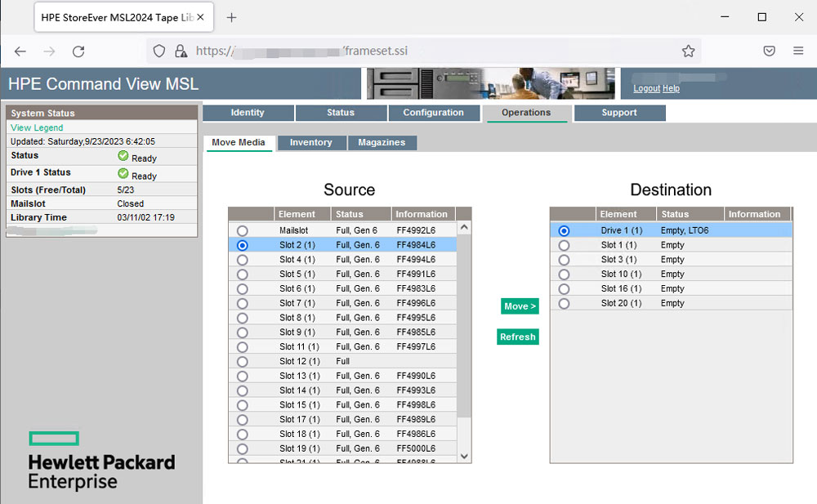Viewport: 817px width, 504px height.
Task: Click source Information column header
Action: tap(422, 214)
